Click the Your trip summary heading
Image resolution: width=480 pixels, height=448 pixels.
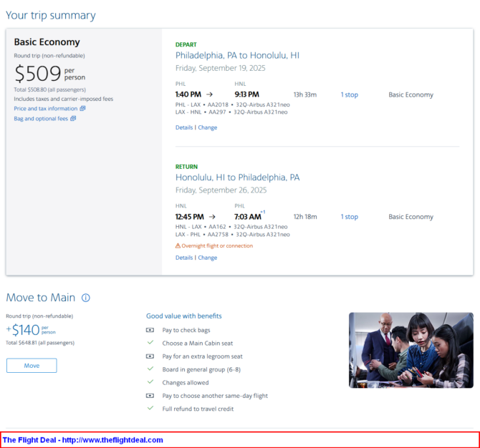coord(51,16)
